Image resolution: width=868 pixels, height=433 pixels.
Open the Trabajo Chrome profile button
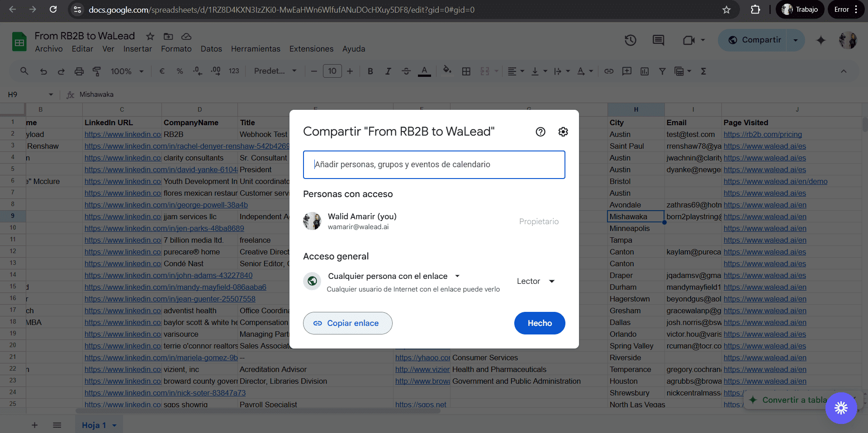(x=800, y=9)
